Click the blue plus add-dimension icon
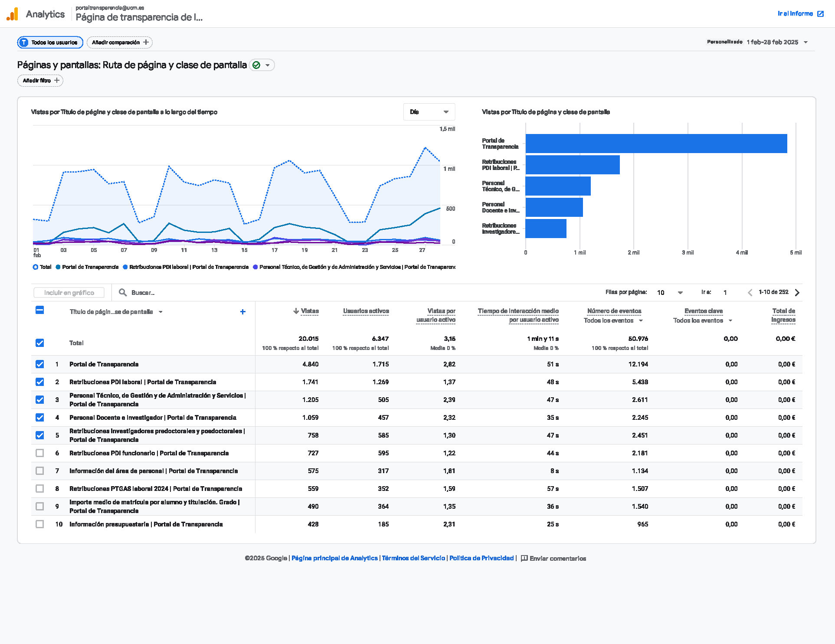The width and height of the screenshot is (835, 644). 243,312
